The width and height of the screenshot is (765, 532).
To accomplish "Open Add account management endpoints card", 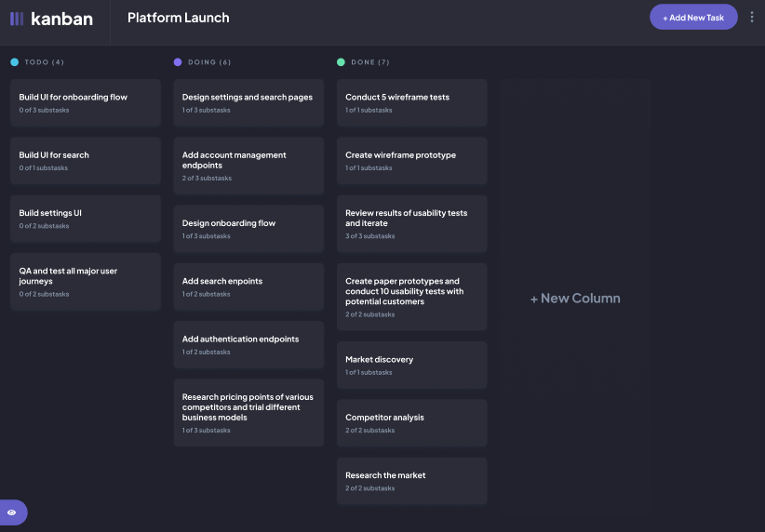I will tap(248, 166).
